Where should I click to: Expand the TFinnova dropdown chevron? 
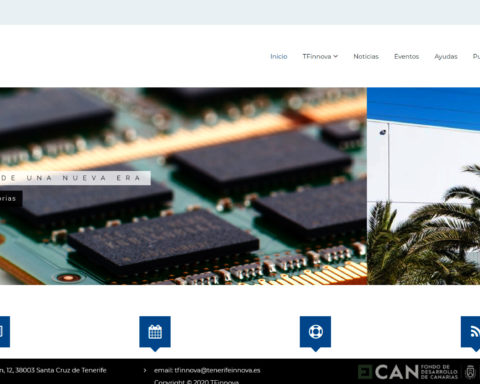point(335,56)
